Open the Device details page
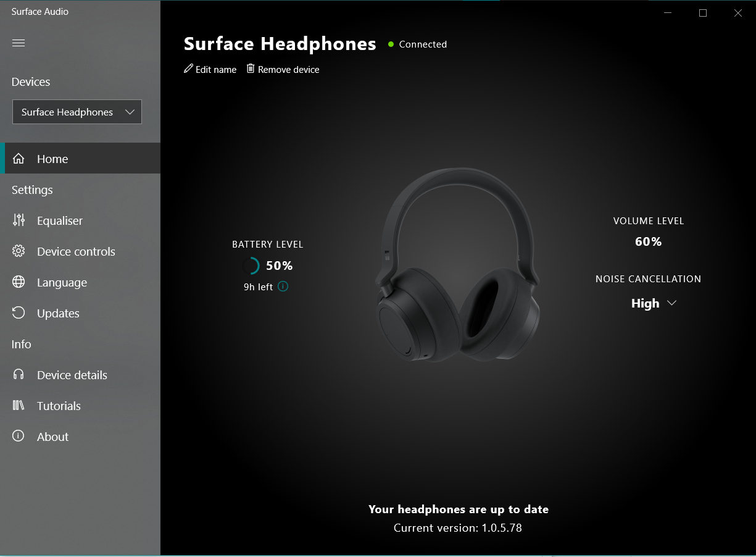This screenshot has width=756, height=557. pos(80,375)
